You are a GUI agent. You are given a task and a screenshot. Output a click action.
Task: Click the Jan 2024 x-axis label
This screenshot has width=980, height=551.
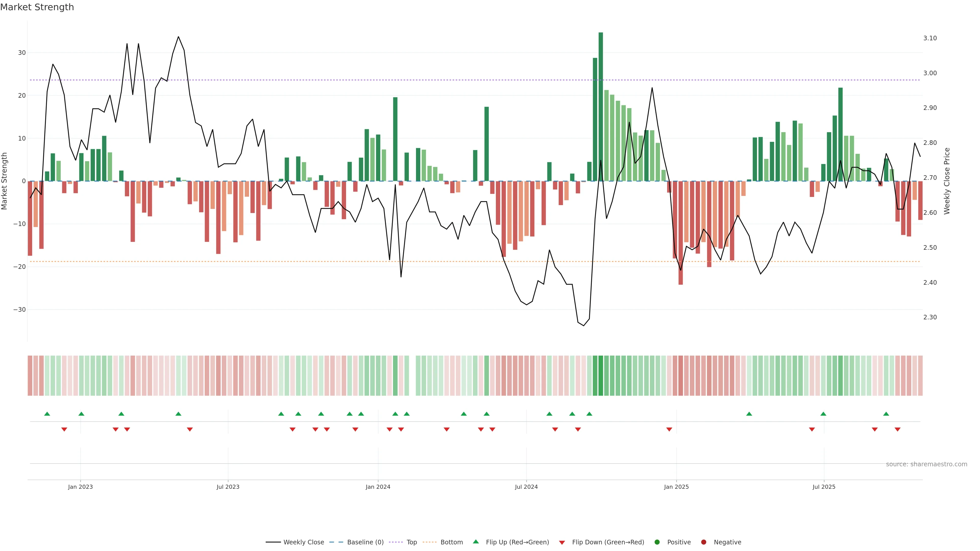tap(378, 487)
